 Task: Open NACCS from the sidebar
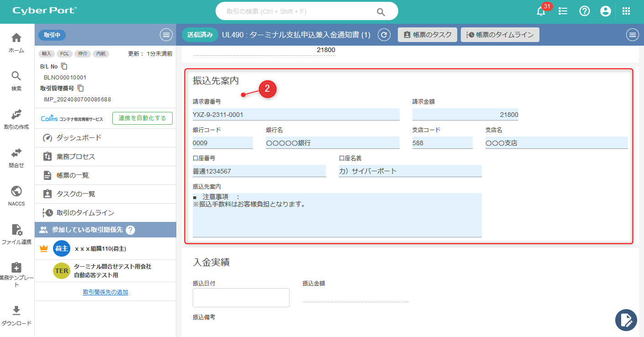pyautogui.click(x=16, y=196)
